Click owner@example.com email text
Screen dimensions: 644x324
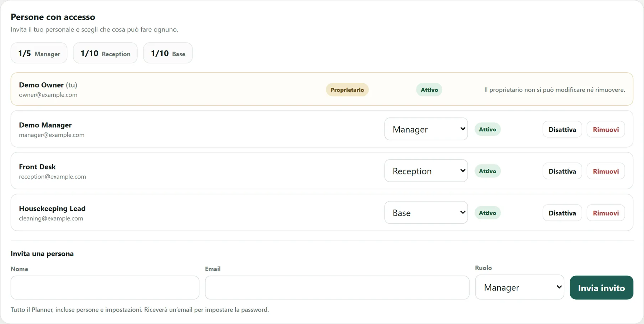point(48,95)
